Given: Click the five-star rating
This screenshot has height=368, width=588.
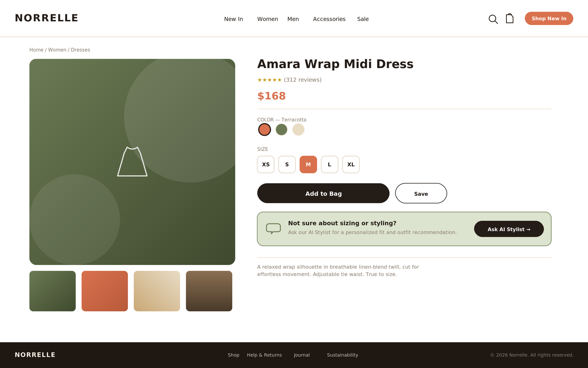Looking at the screenshot, I should coord(269,80).
